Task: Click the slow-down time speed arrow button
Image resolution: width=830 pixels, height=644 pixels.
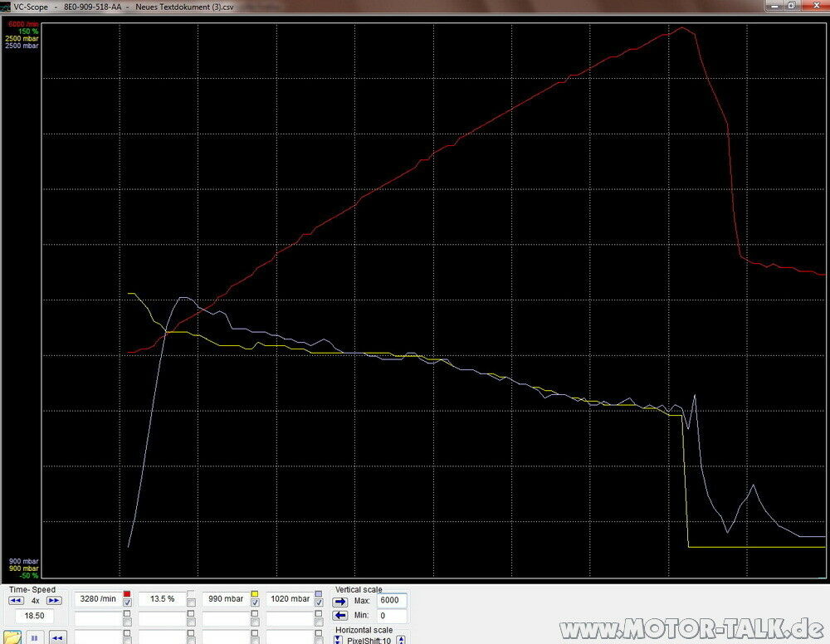Action: click(16, 599)
